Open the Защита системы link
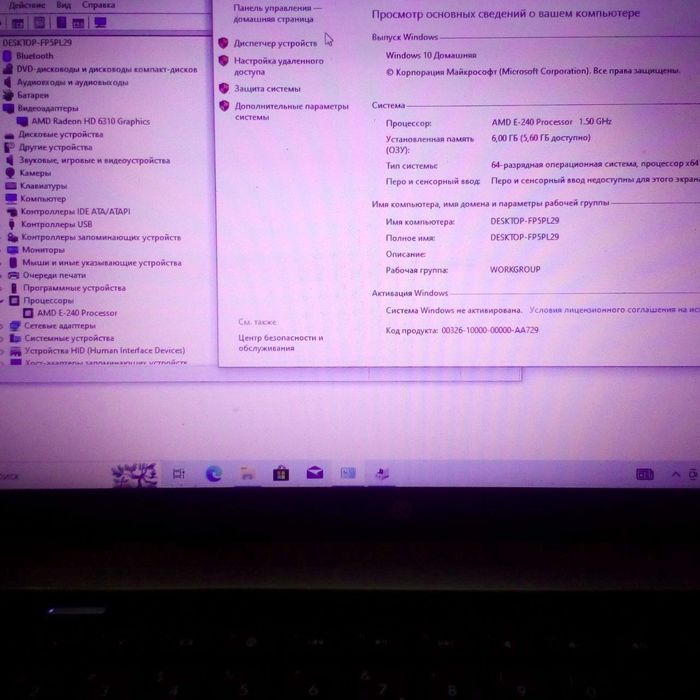The width and height of the screenshot is (700, 700). point(267,88)
